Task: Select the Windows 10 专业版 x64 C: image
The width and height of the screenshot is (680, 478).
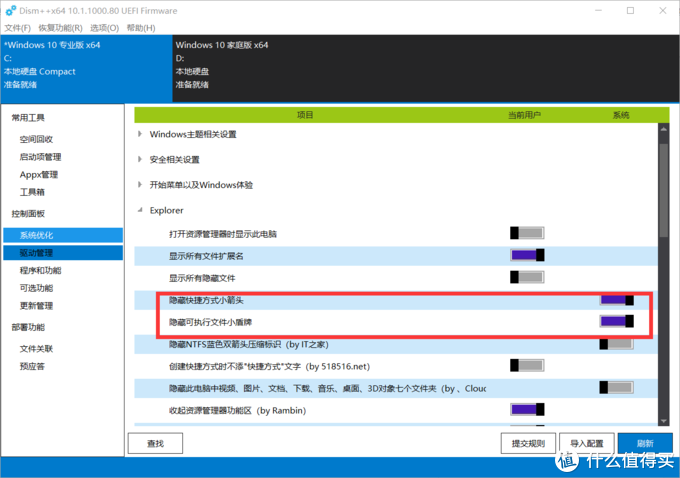Action: coord(86,69)
